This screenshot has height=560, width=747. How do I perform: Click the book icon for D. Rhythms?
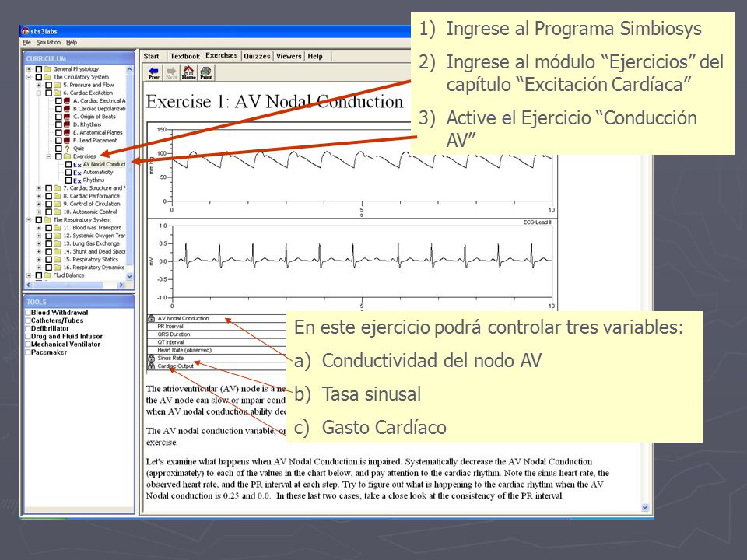(x=67, y=124)
